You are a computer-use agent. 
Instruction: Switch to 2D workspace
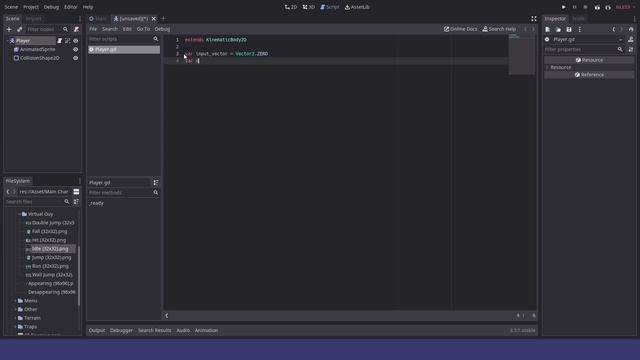[291, 7]
